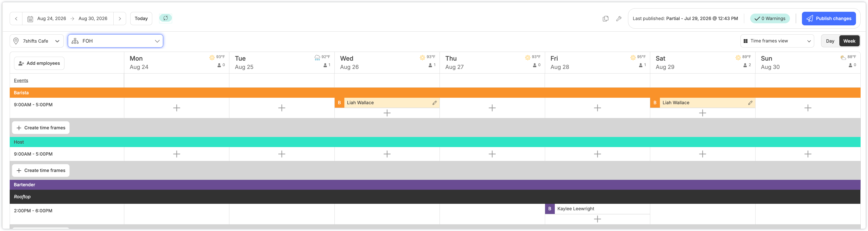
Task: Open the Events link
Action: coord(21,80)
